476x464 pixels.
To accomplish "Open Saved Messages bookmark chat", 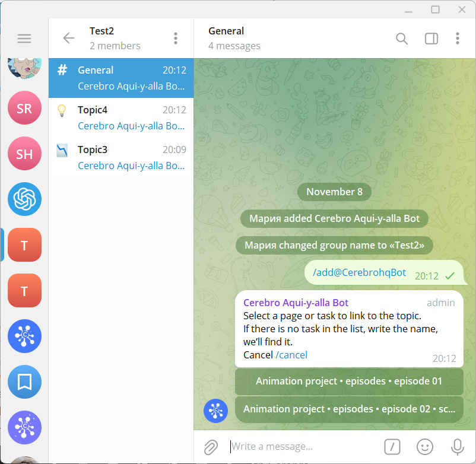I will (x=24, y=382).
